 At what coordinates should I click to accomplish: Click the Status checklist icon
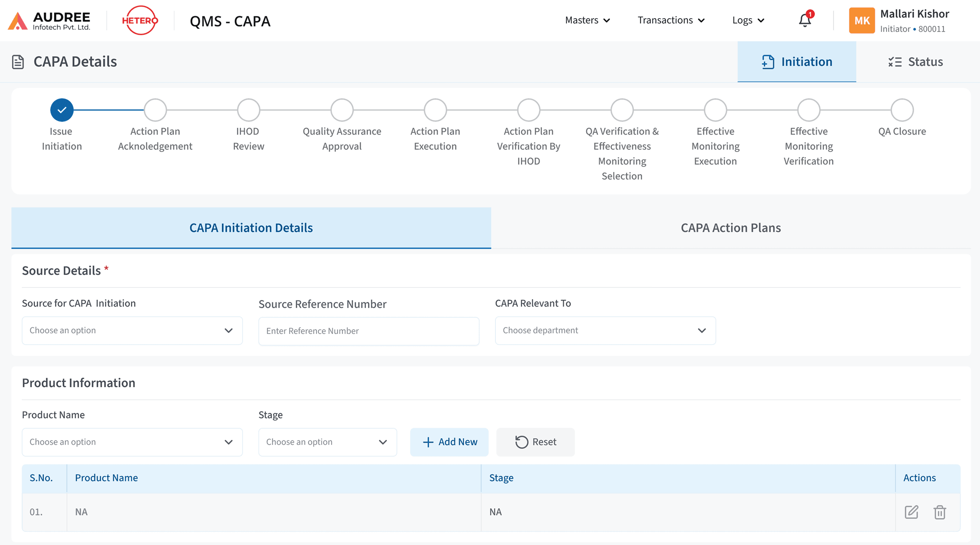click(895, 62)
